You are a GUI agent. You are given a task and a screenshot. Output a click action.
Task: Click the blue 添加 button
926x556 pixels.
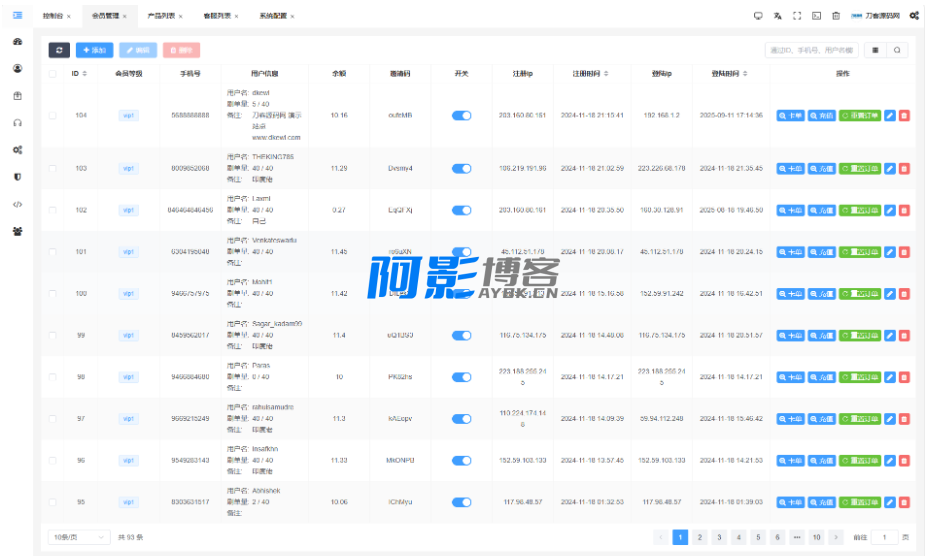click(95, 50)
